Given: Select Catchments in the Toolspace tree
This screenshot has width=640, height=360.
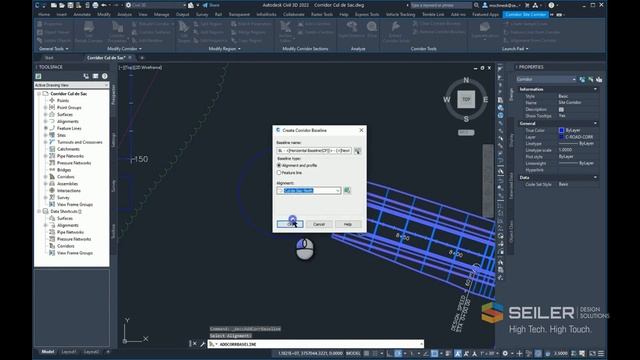Looking at the screenshot, I should coord(68,149).
